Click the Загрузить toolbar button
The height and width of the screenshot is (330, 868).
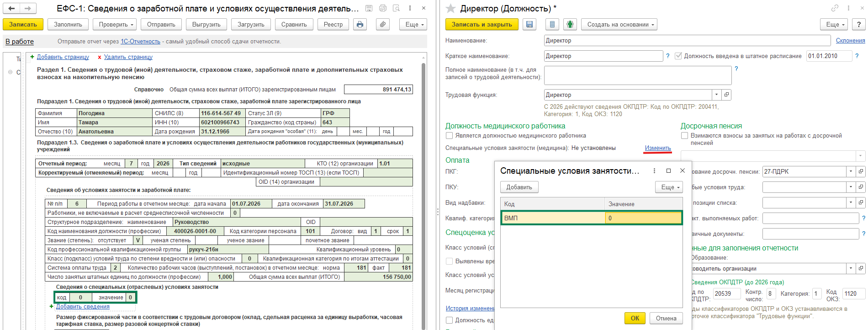pos(251,24)
